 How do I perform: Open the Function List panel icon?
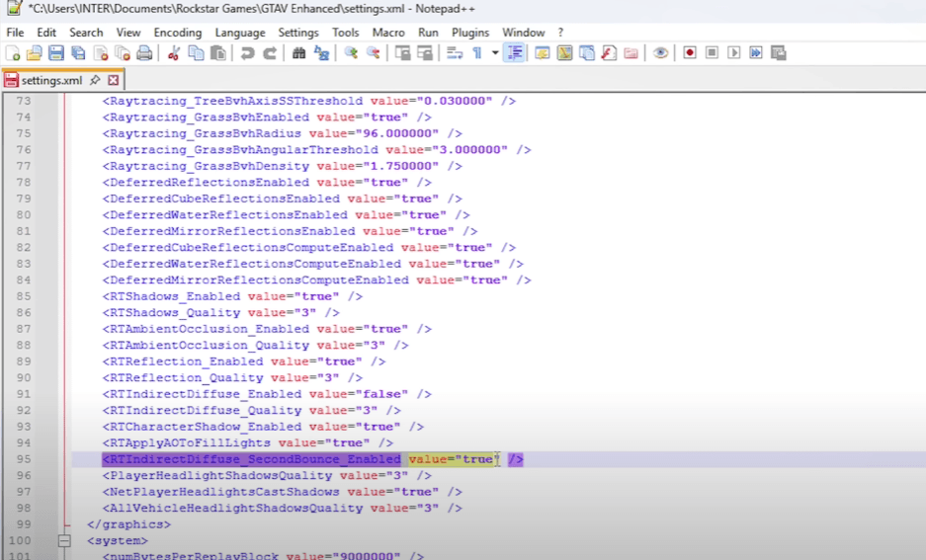click(609, 53)
